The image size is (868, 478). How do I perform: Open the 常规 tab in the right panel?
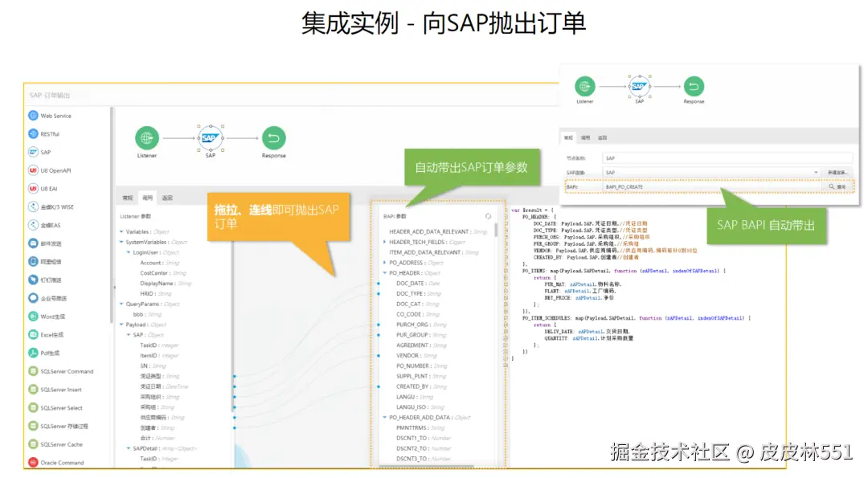[x=570, y=137]
